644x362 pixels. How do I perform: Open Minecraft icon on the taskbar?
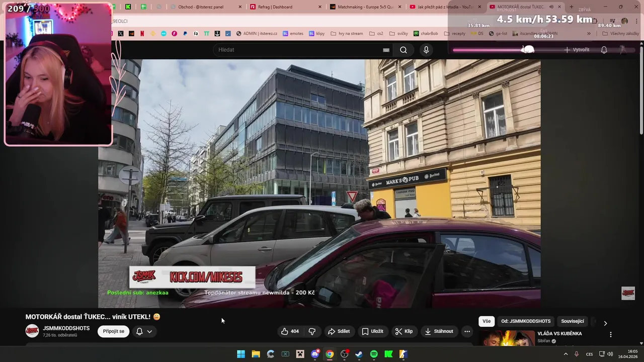[300, 354]
